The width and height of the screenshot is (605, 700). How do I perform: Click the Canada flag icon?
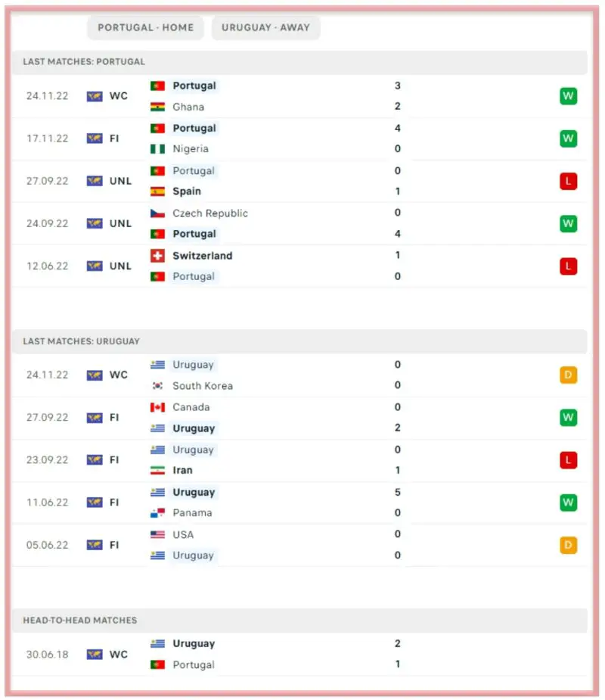[157, 407]
